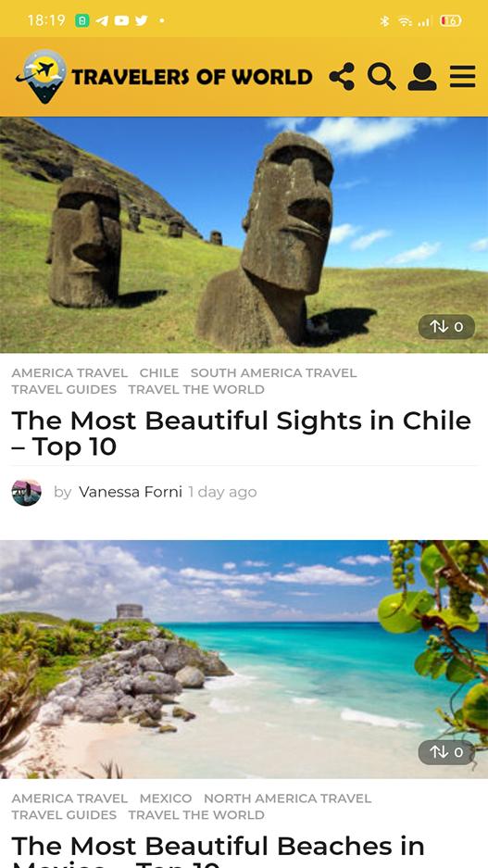This screenshot has width=488, height=868.
Task: Open Vanessa Forni's avatar picture
Action: pyautogui.click(x=27, y=492)
